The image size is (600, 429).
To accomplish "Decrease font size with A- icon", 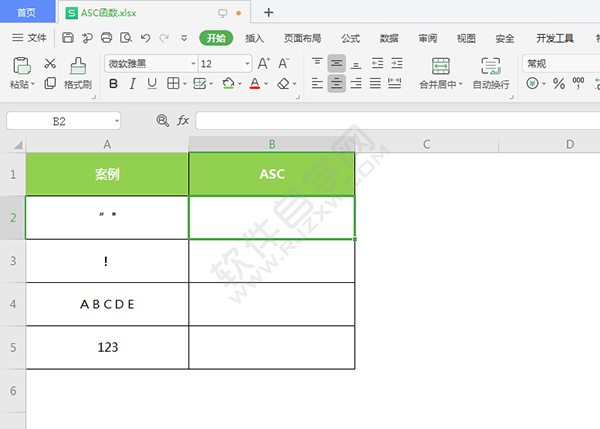I will point(284,63).
